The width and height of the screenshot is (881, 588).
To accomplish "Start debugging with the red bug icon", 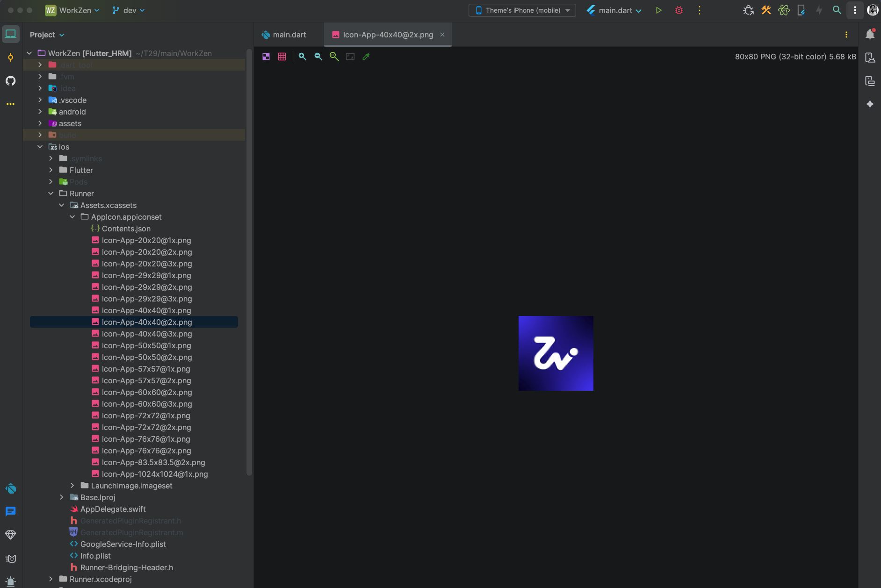I will (679, 10).
